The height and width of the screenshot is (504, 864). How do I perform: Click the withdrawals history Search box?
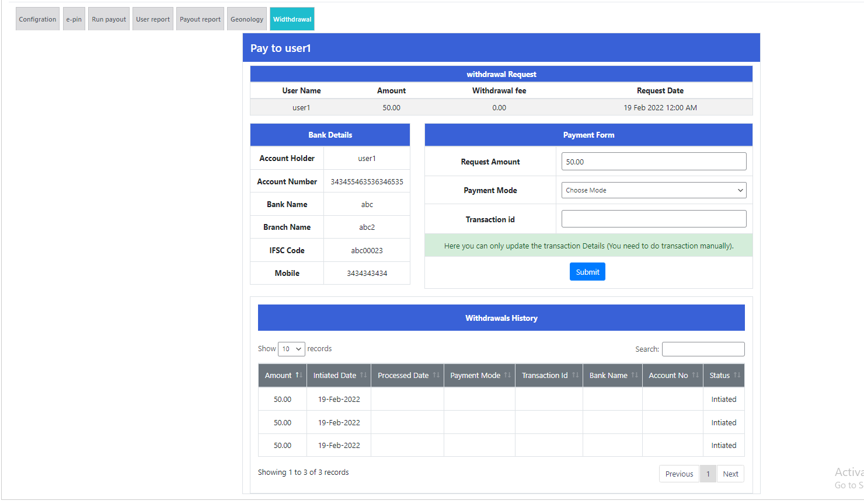click(703, 349)
